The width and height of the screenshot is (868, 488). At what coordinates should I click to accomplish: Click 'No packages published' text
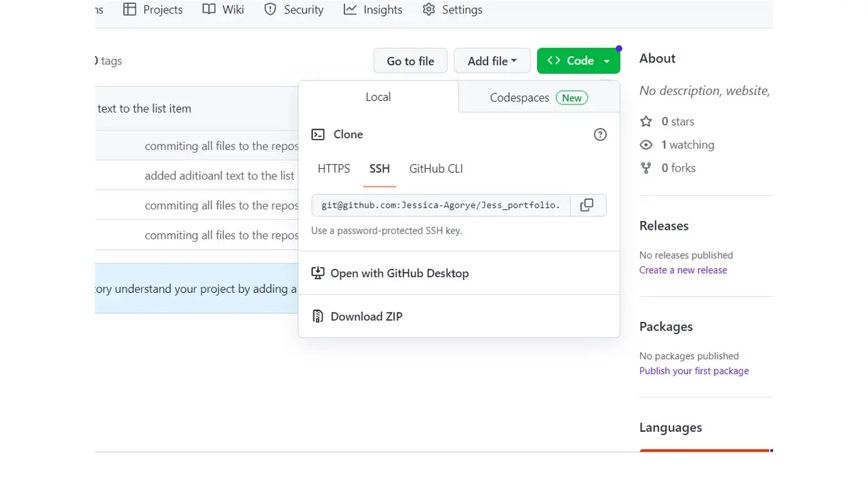689,356
